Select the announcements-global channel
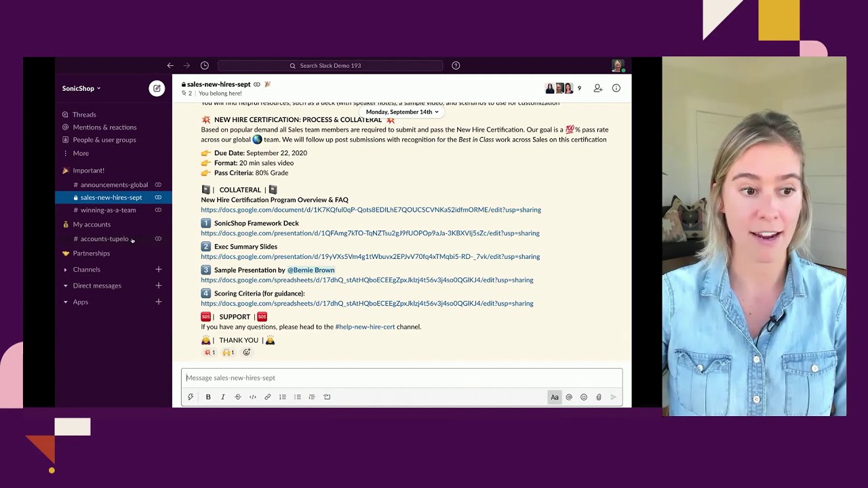868x488 pixels. (x=113, y=185)
